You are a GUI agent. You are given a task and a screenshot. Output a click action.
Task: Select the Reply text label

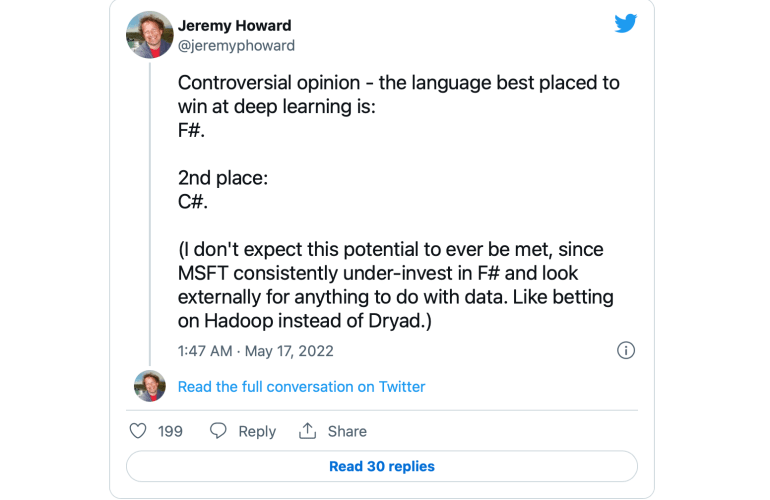pyautogui.click(x=257, y=431)
